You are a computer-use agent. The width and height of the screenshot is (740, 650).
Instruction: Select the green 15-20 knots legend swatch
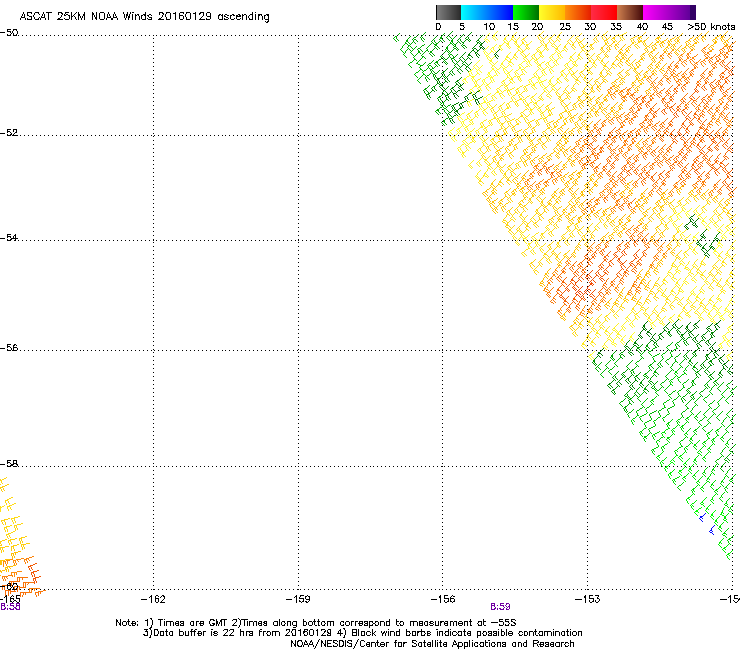(526, 12)
